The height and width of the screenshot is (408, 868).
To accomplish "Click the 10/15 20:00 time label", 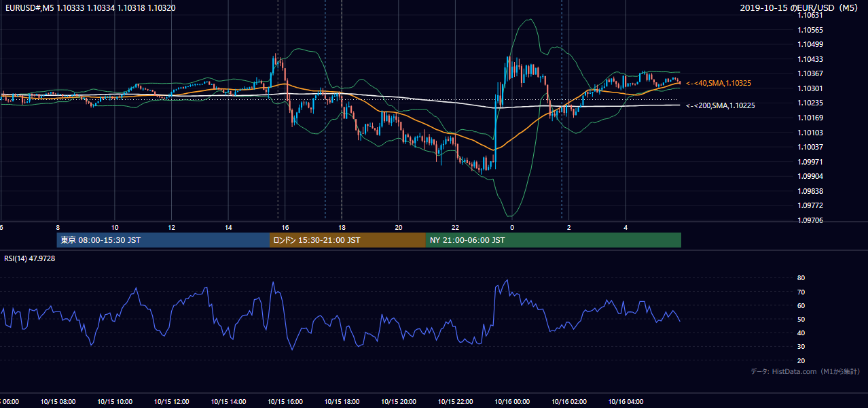I will 399,402.
